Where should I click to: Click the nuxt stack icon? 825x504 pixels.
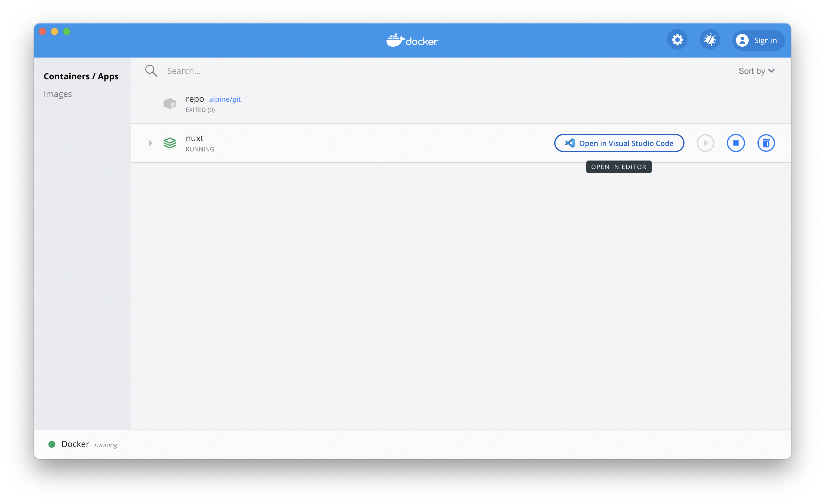coord(170,143)
